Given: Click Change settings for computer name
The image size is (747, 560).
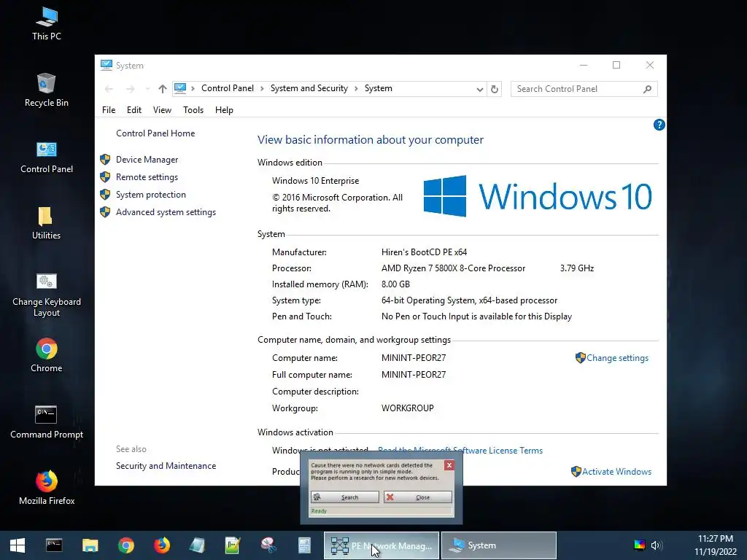Looking at the screenshot, I should [617, 358].
